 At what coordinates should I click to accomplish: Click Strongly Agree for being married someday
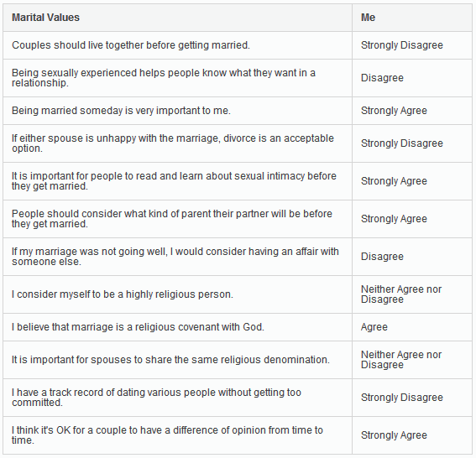[x=394, y=111]
